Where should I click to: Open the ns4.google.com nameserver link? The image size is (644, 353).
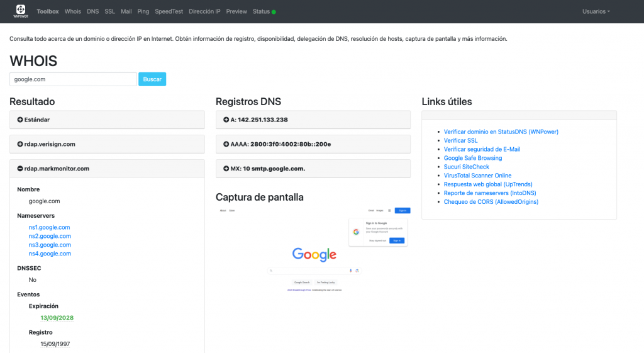pos(50,254)
